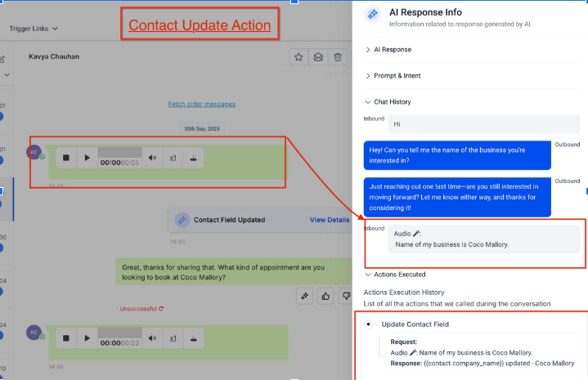Play the first audio message (00:05)
The image size is (588, 380).
pyautogui.click(x=87, y=158)
